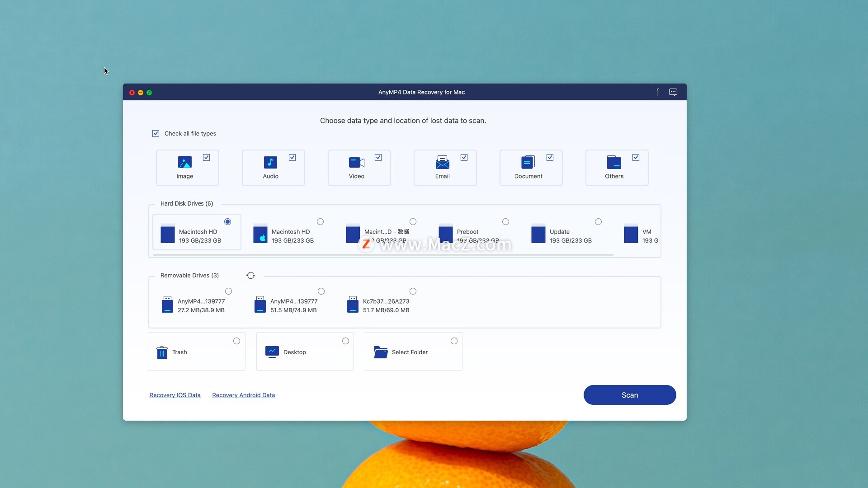Screen dimensions: 868x488
Task: Select the Preboot drive radio button
Action: point(505,221)
